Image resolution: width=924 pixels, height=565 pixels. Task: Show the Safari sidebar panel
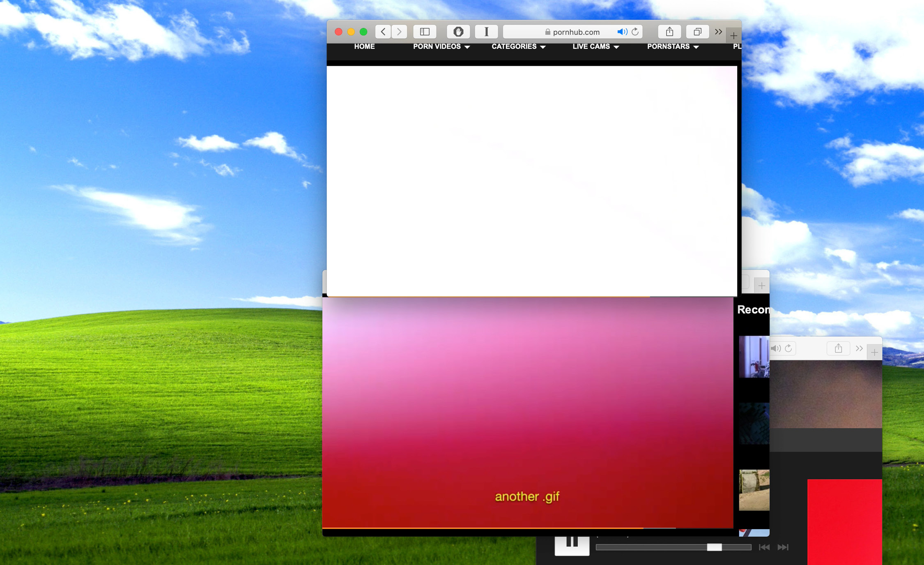pos(425,32)
